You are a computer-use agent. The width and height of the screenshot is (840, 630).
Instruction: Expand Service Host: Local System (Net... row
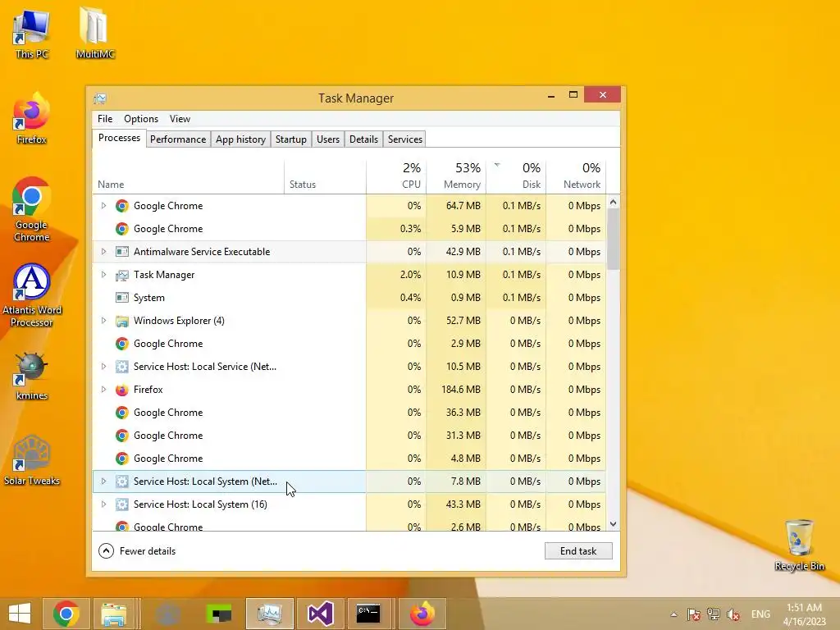tap(103, 482)
